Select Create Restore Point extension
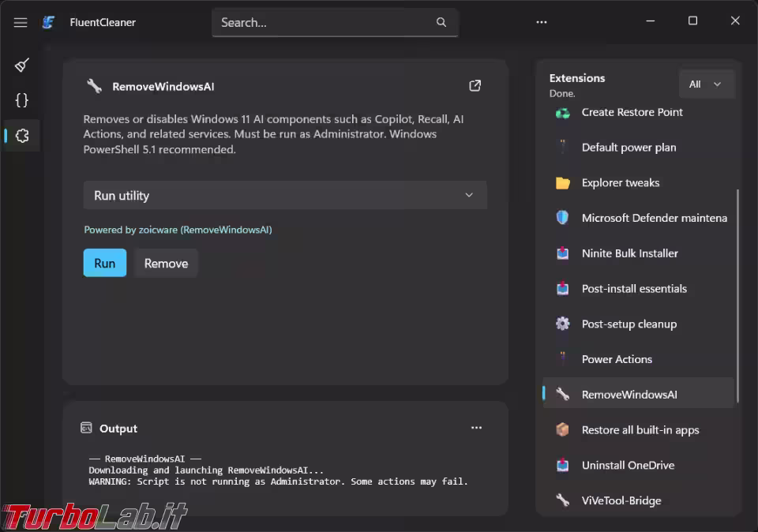This screenshot has width=758, height=532. tap(639, 113)
